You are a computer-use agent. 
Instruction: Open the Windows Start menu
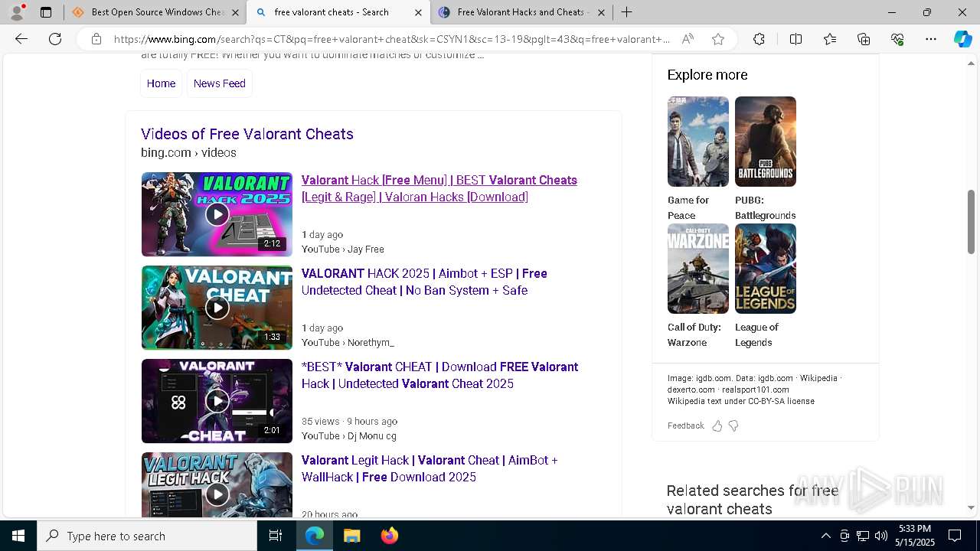18,536
